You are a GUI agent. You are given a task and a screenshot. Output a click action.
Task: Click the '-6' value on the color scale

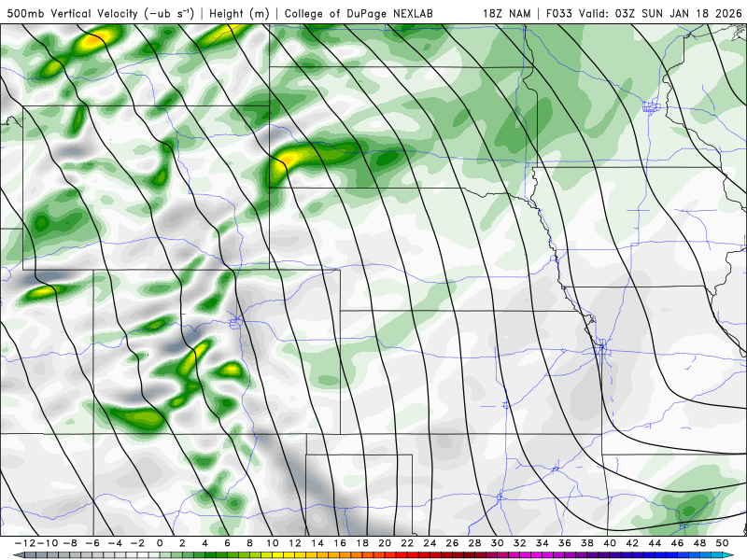click(92, 543)
